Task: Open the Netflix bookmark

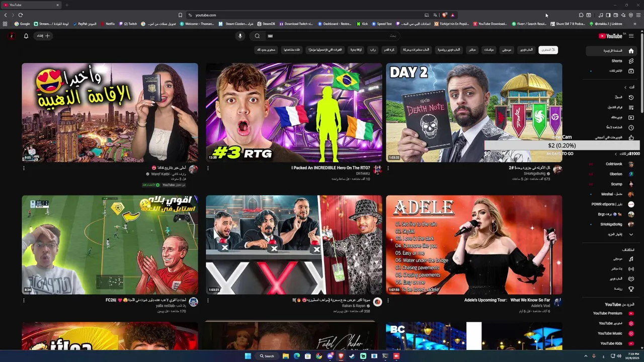Action: pyautogui.click(x=108, y=24)
